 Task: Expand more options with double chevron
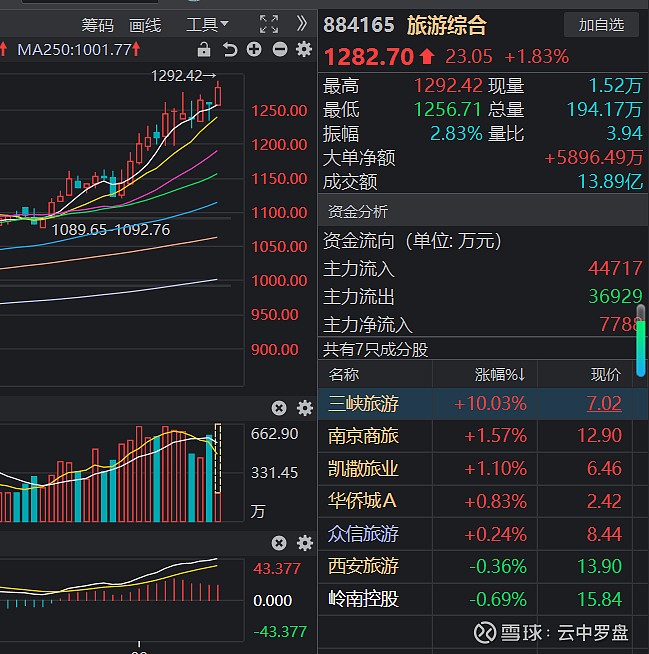click(x=302, y=23)
